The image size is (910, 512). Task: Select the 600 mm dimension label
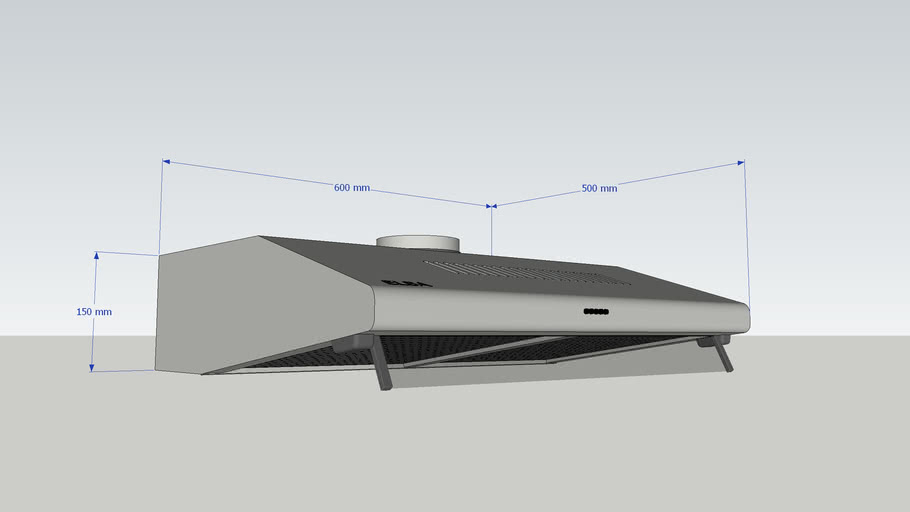click(352, 188)
